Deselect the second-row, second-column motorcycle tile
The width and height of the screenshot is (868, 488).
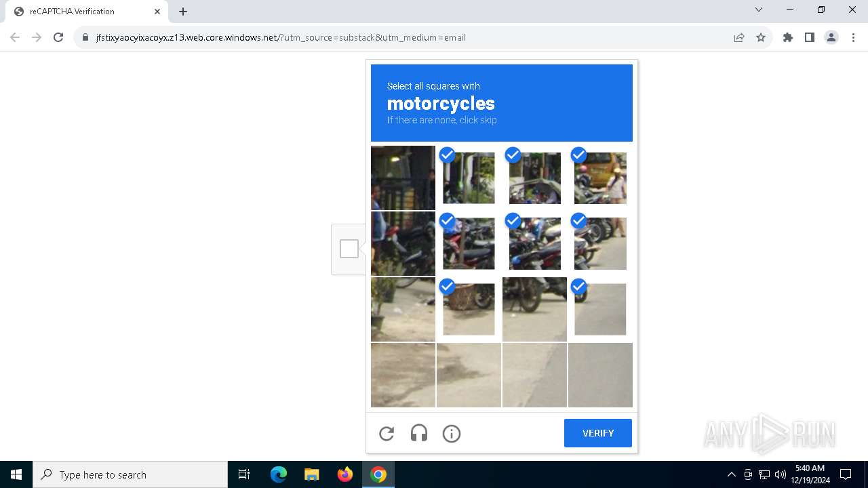469,243
